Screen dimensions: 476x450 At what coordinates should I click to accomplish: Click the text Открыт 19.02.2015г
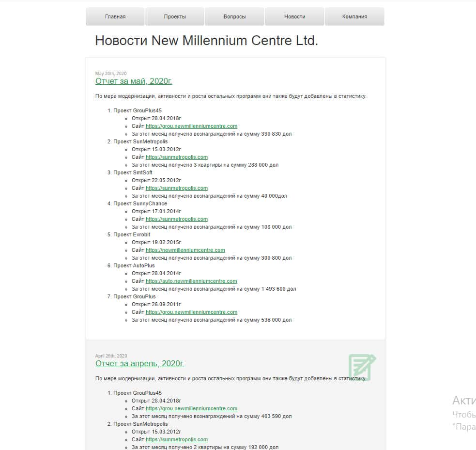156,242
